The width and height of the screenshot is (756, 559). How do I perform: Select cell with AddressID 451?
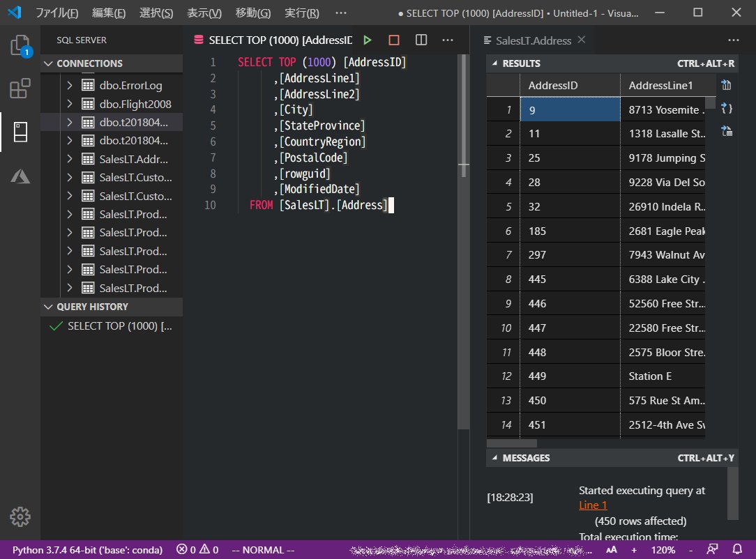(x=570, y=425)
